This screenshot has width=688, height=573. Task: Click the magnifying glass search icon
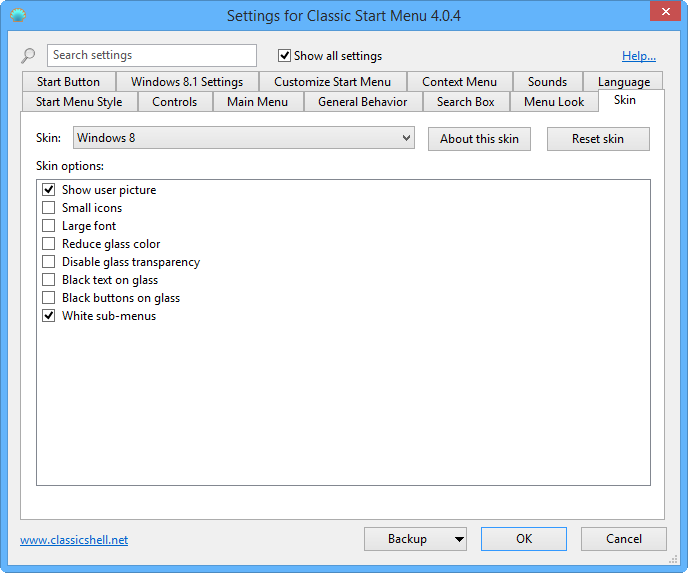28,56
